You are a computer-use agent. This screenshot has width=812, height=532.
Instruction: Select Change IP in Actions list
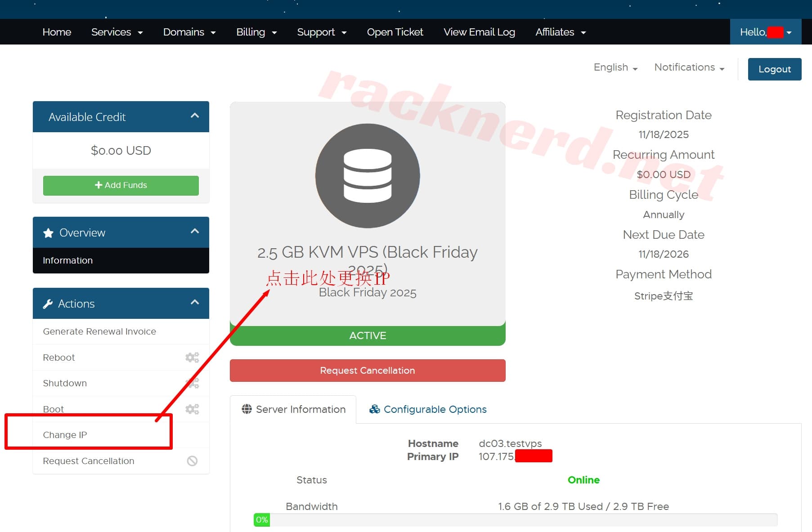(x=65, y=435)
